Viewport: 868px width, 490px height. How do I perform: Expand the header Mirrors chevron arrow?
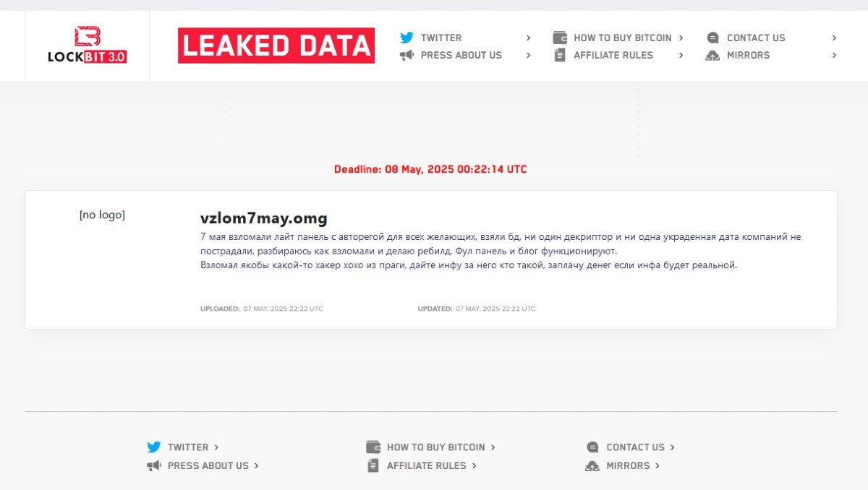click(x=834, y=55)
